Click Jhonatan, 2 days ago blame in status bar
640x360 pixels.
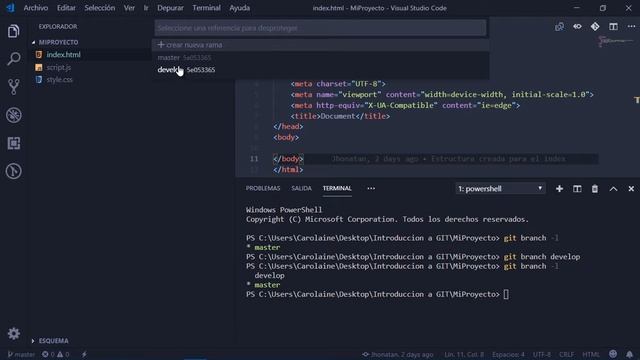[x=398, y=354]
